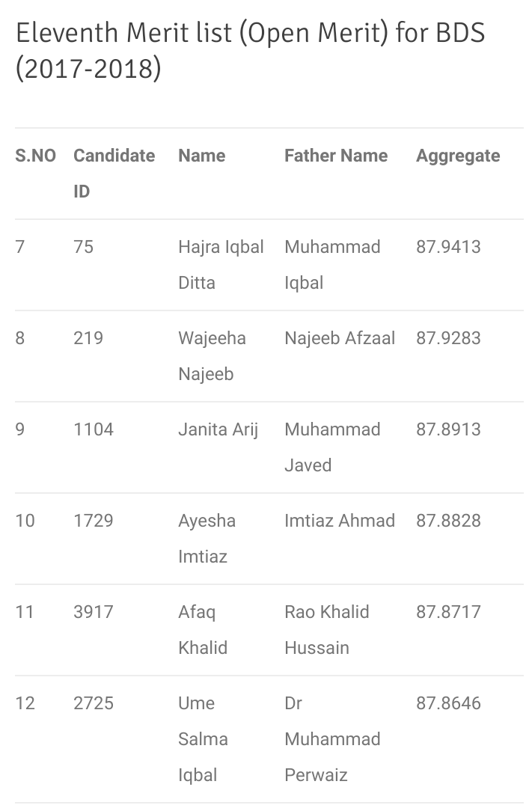Click aggregate value 87.8646
Image resolution: width=532 pixels, height=808 pixels.
pyautogui.click(x=448, y=703)
